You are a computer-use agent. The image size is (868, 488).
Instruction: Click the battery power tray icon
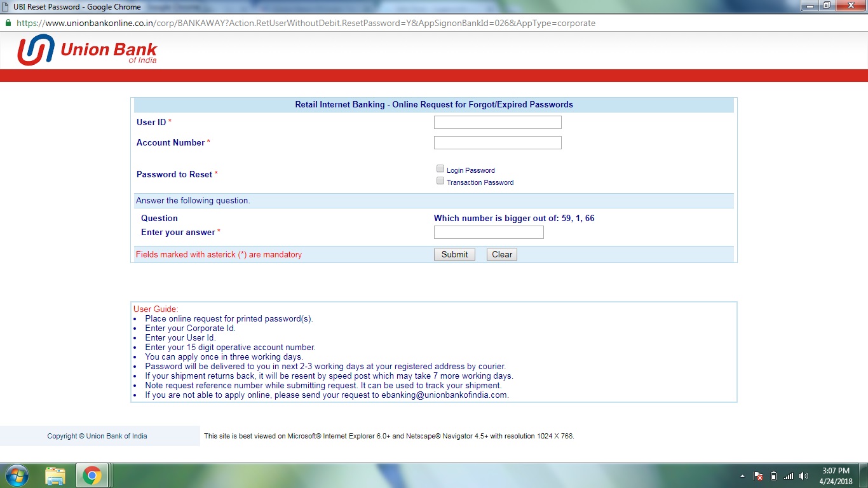click(x=773, y=476)
